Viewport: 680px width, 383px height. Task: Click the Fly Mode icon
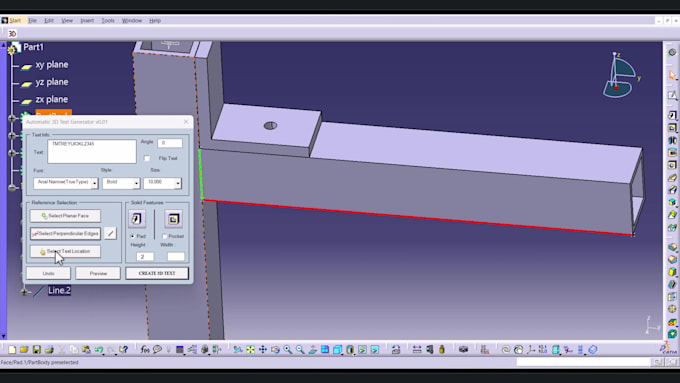click(x=238, y=349)
